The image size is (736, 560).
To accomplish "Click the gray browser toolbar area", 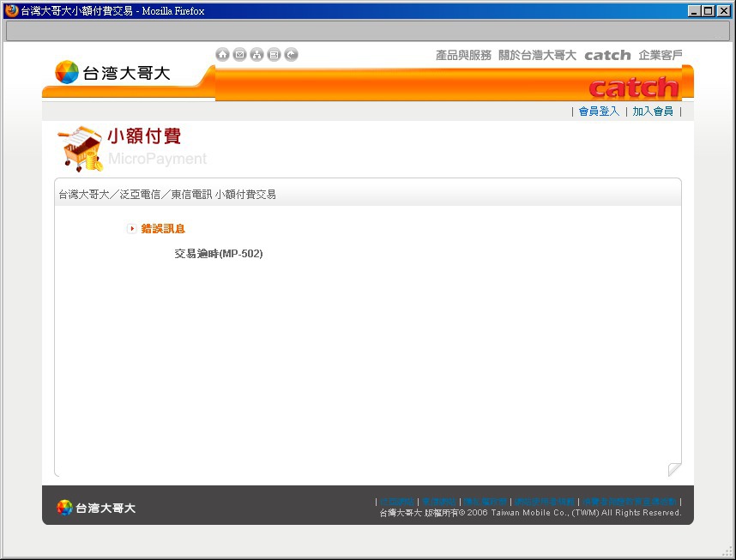I will coord(367,31).
